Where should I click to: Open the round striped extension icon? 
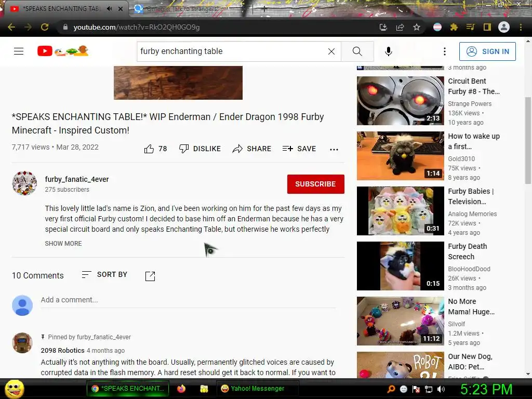pos(437,27)
